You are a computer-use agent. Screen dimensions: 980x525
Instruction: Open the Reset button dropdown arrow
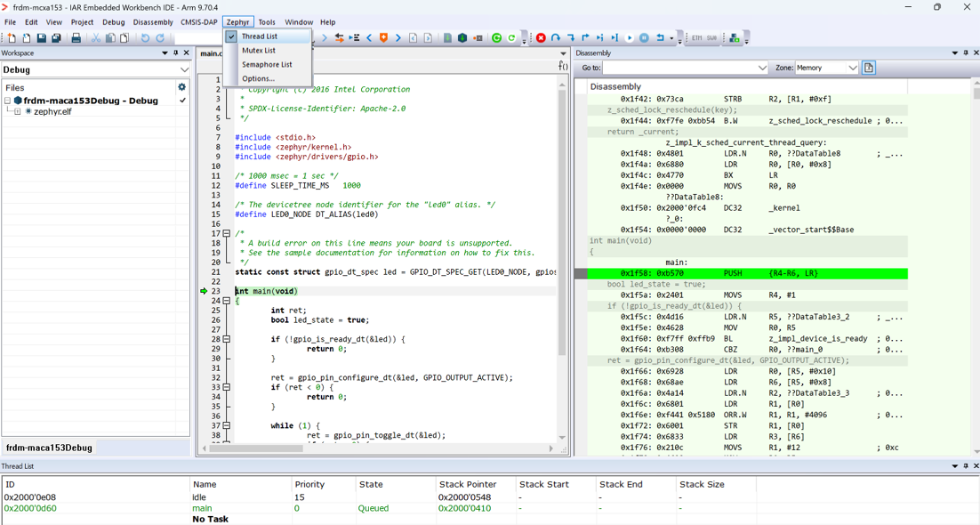coord(671,38)
